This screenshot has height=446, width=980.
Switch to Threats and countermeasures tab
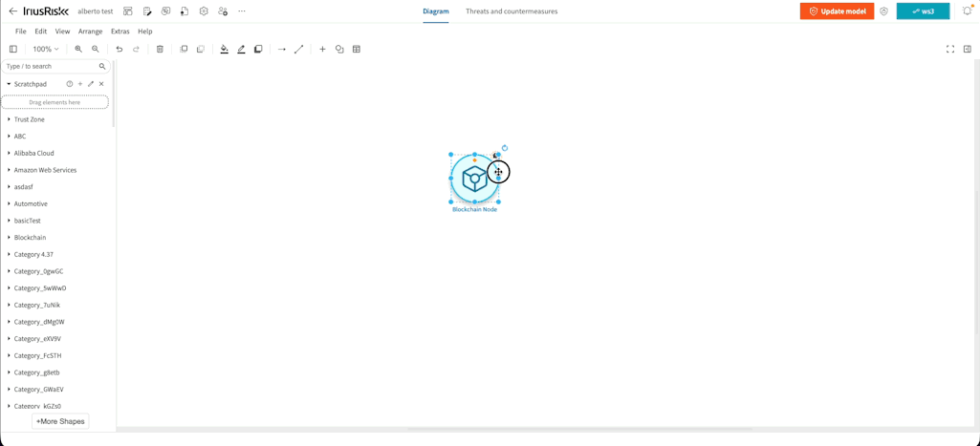(x=512, y=11)
